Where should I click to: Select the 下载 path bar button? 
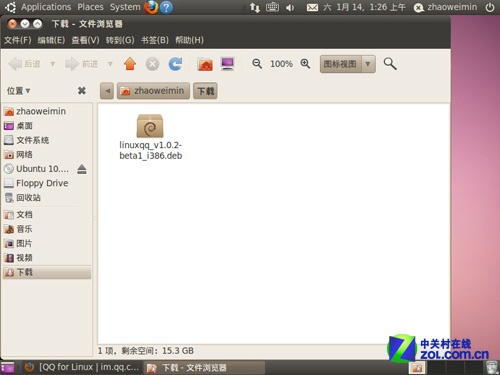pyautogui.click(x=205, y=91)
